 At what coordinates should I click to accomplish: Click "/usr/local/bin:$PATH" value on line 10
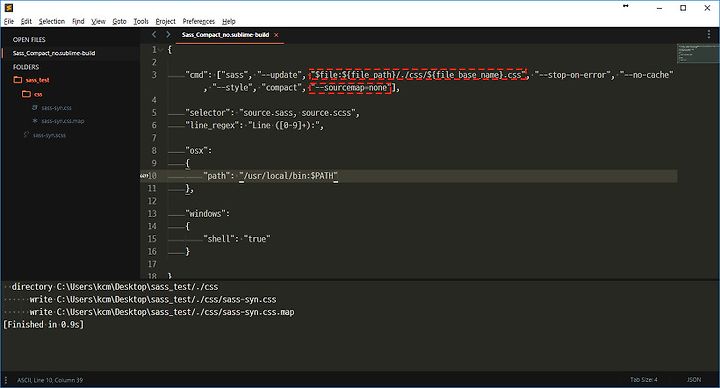(x=288, y=176)
